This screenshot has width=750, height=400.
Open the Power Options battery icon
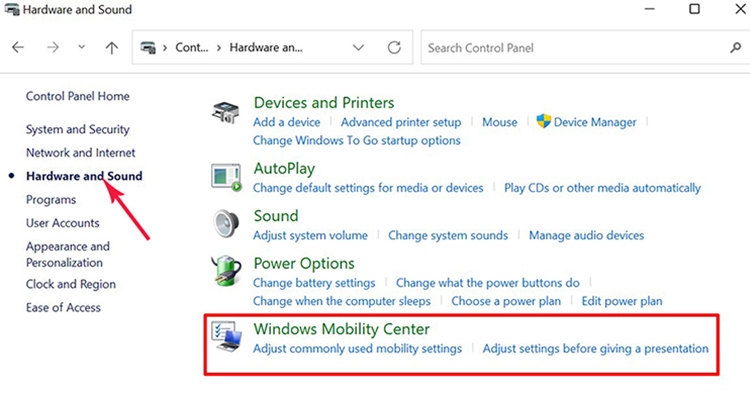tap(226, 271)
